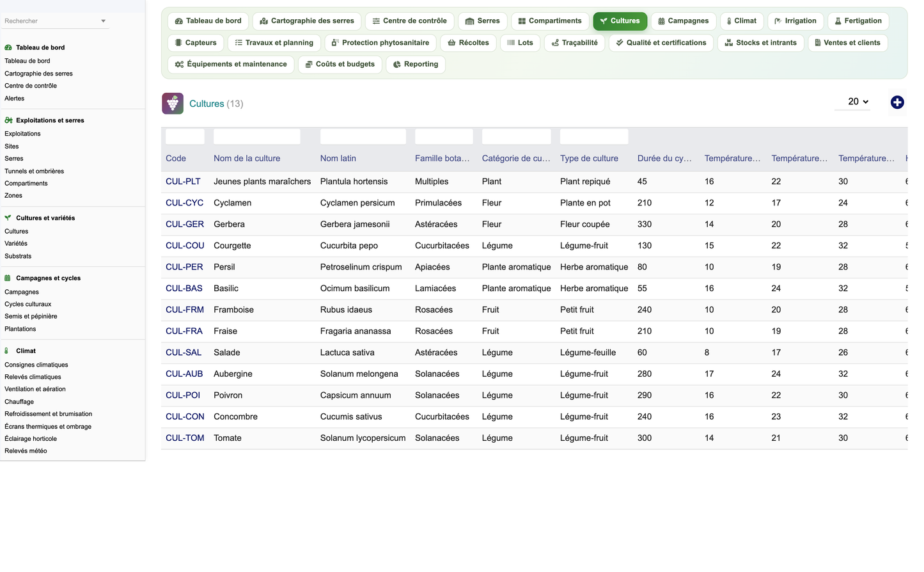Click the Cartographie des serres icon

263,21
